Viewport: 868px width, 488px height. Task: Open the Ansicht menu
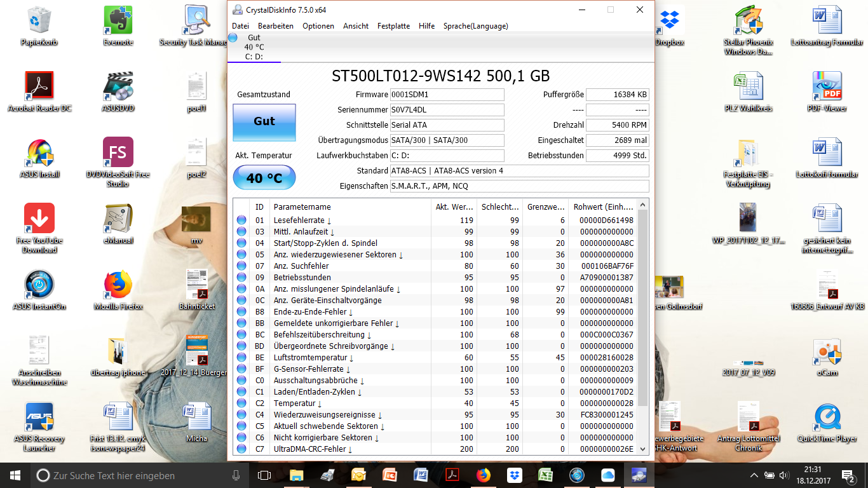[356, 26]
